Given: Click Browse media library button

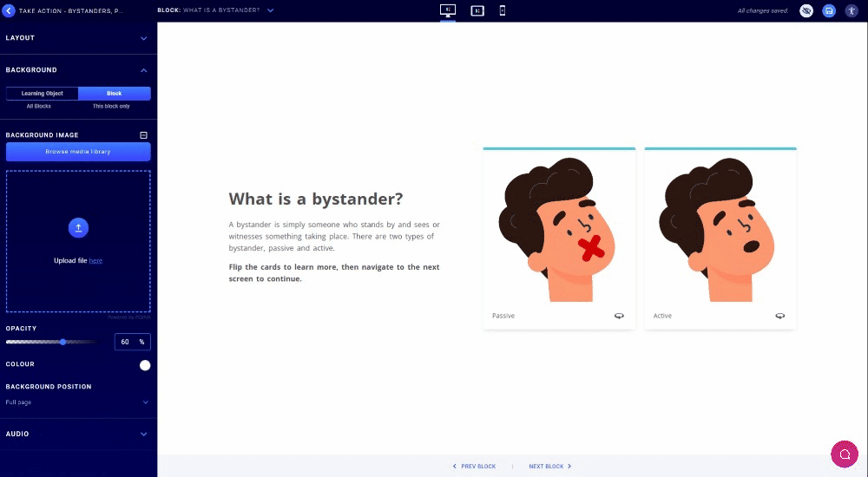Looking at the screenshot, I should [x=78, y=152].
